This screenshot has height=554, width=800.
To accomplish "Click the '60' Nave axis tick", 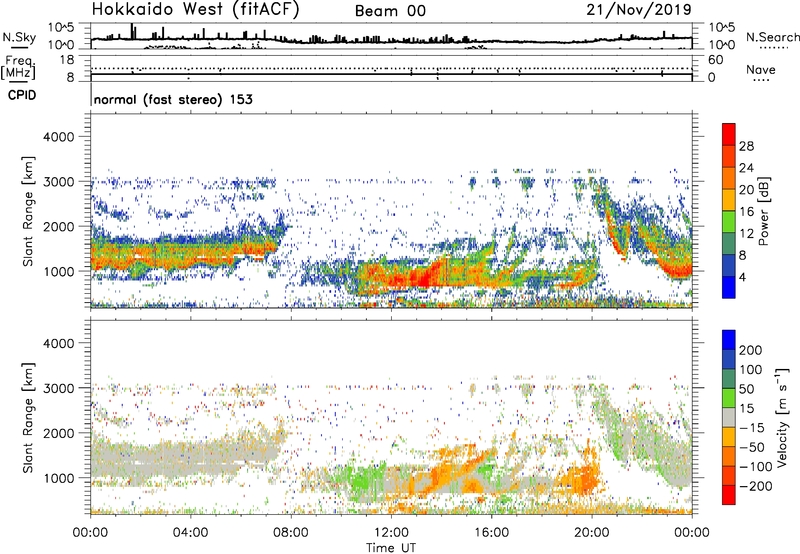I will [x=715, y=60].
